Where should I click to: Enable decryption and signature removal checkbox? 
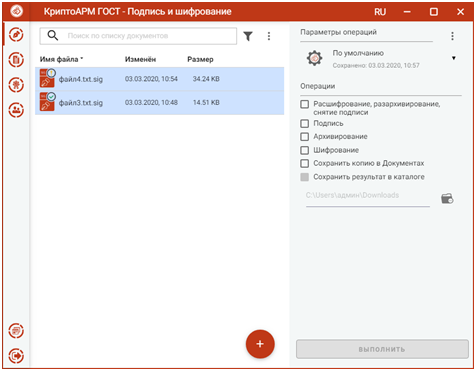[305, 104]
